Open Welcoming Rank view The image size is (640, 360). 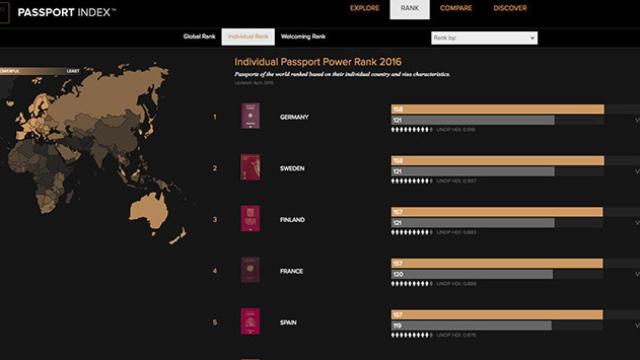303,36
